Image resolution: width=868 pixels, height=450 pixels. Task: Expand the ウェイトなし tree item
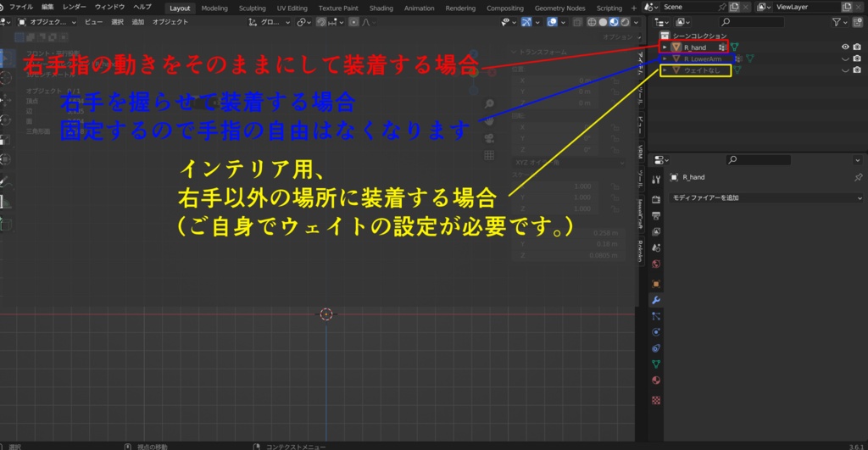pyautogui.click(x=665, y=70)
